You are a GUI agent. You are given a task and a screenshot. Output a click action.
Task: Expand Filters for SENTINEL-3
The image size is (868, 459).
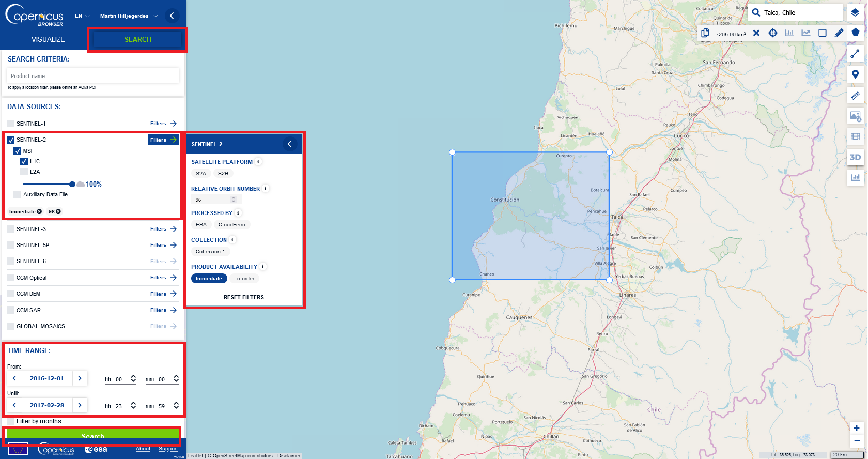click(x=163, y=229)
